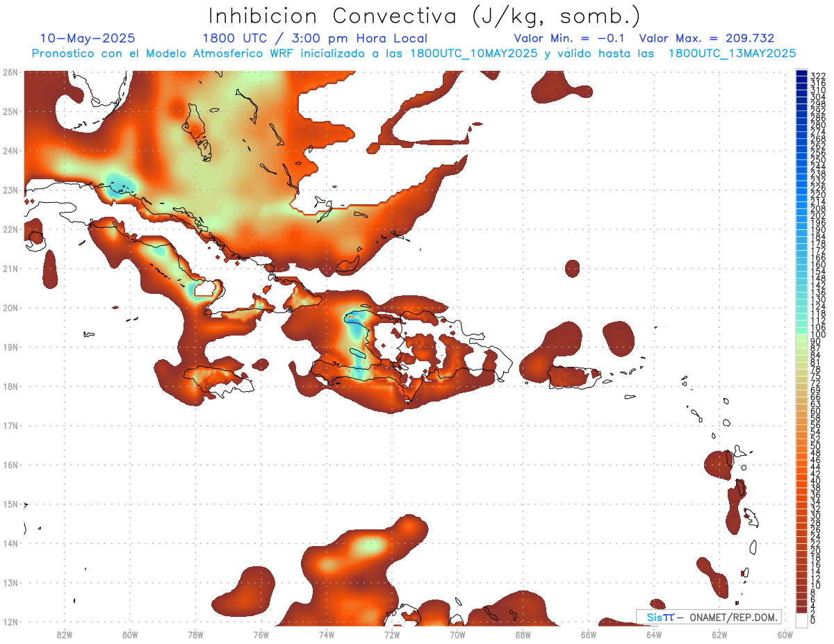Click the '16N' latitude label
This screenshot has width=834, height=644.
(10, 465)
